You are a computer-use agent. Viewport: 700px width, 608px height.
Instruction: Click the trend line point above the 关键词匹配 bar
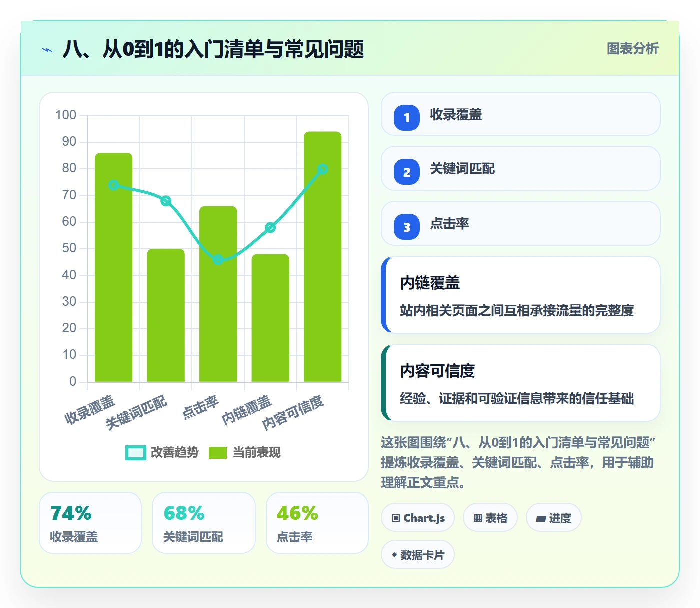166,201
